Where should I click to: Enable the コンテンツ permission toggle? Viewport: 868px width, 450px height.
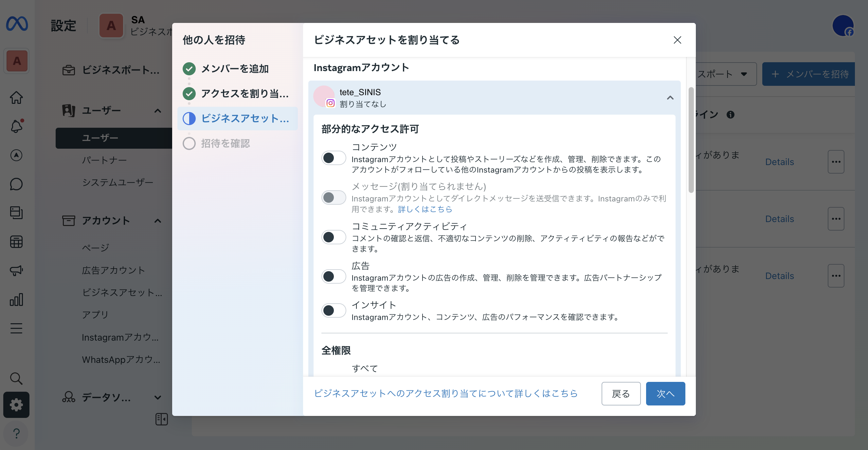334,158
